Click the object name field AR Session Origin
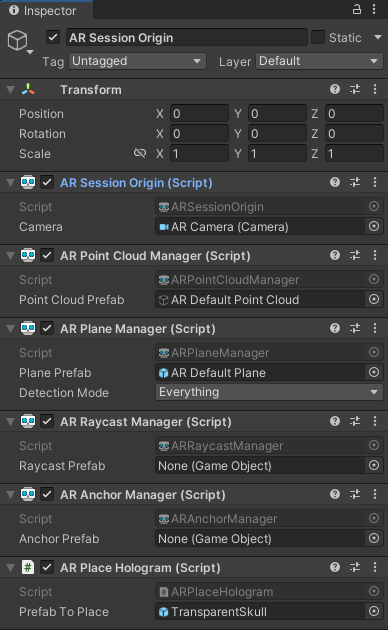Viewport: 388px width, 630px height. click(x=187, y=37)
